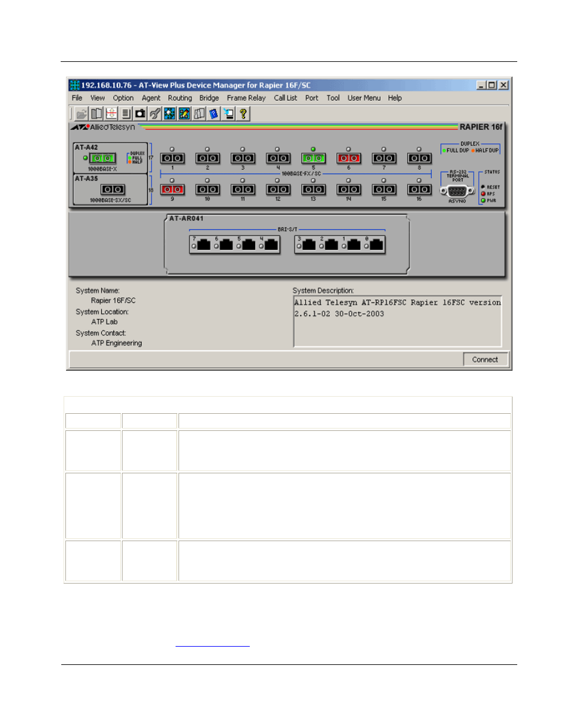The height and width of the screenshot is (728, 562).
Task: Click the folded map toolbar icon
Action: pyautogui.click(x=199, y=114)
